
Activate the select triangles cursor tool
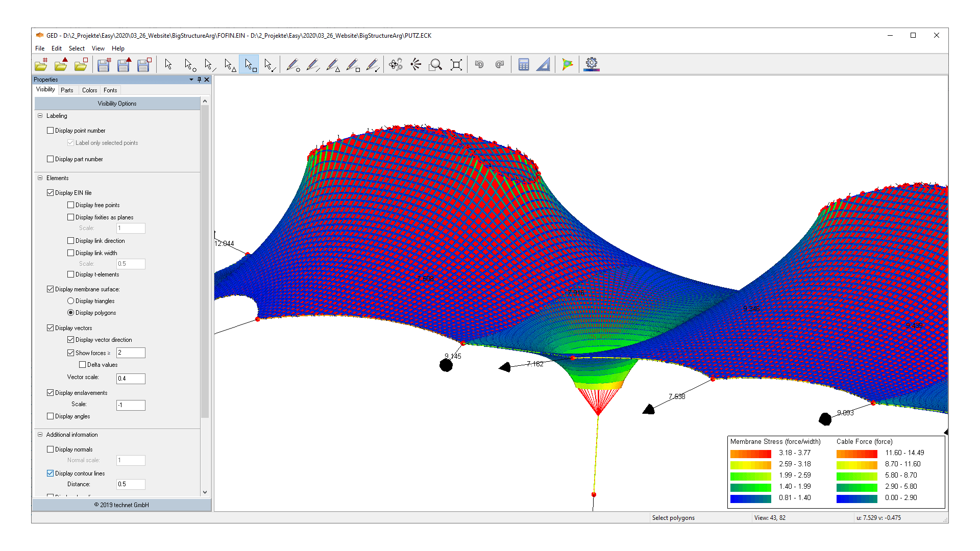(x=229, y=65)
